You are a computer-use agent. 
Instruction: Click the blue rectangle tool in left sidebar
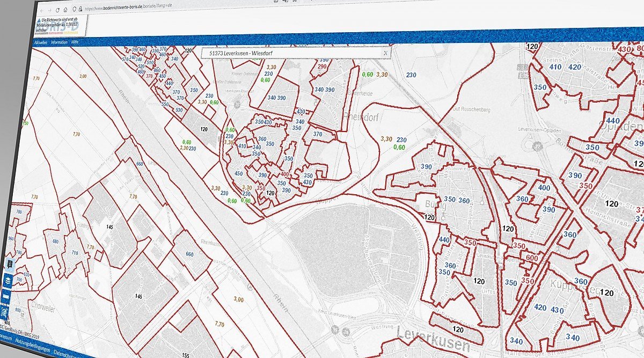tap(7, 296)
